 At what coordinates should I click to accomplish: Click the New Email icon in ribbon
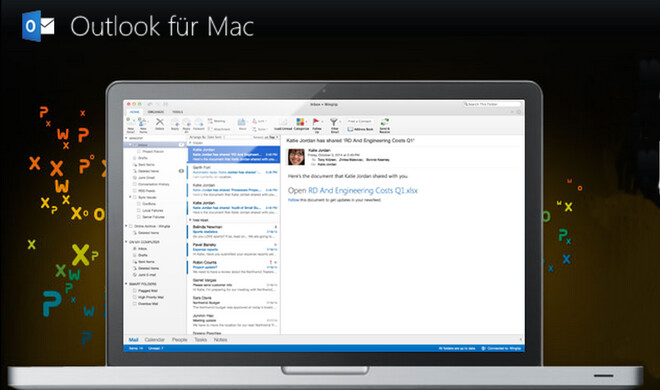[130, 123]
